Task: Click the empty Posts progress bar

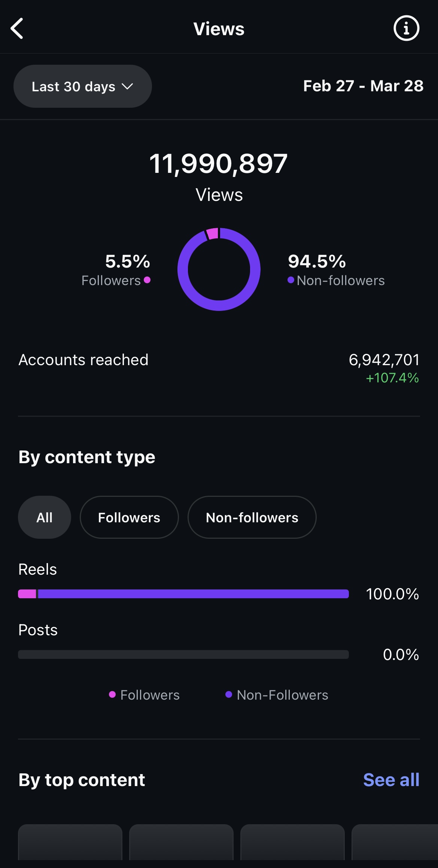Action: [x=183, y=654]
